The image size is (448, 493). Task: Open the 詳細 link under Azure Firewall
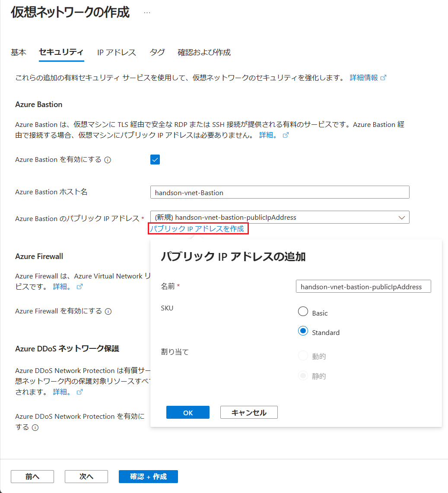[62, 287]
